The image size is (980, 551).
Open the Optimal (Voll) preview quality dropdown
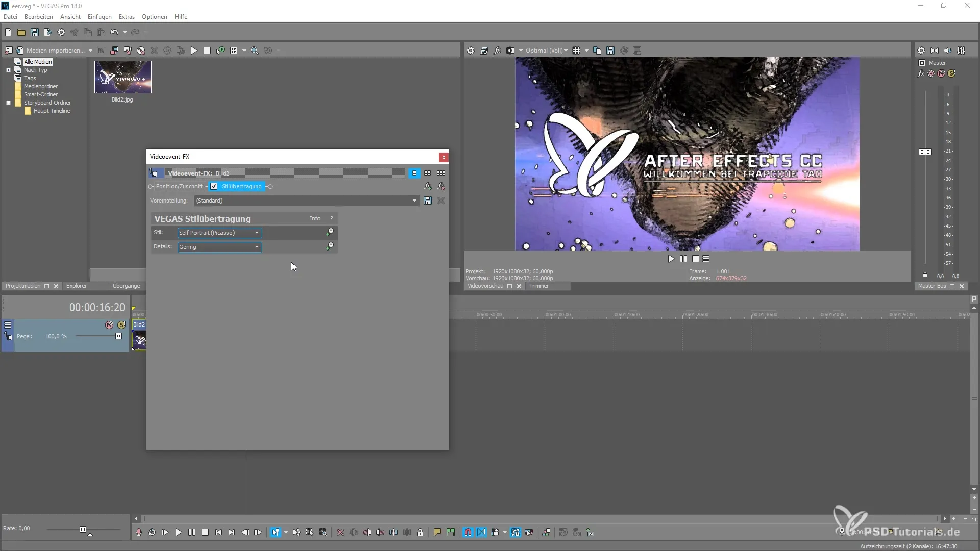(547, 51)
